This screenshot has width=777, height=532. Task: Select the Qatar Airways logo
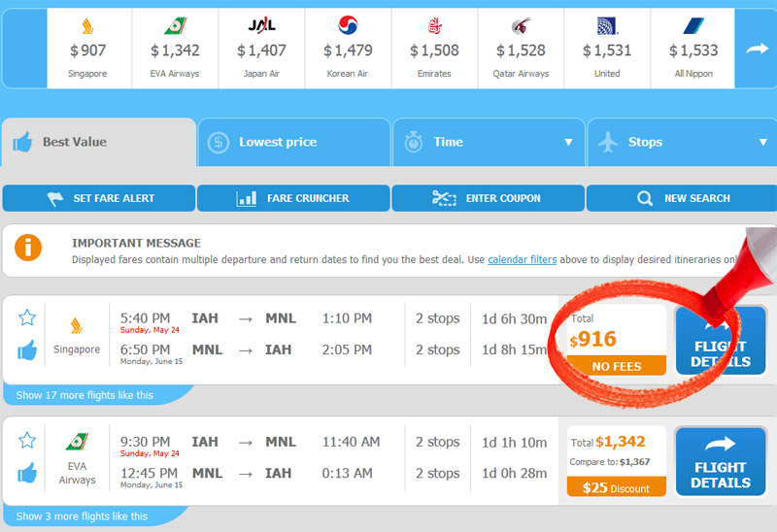(521, 26)
